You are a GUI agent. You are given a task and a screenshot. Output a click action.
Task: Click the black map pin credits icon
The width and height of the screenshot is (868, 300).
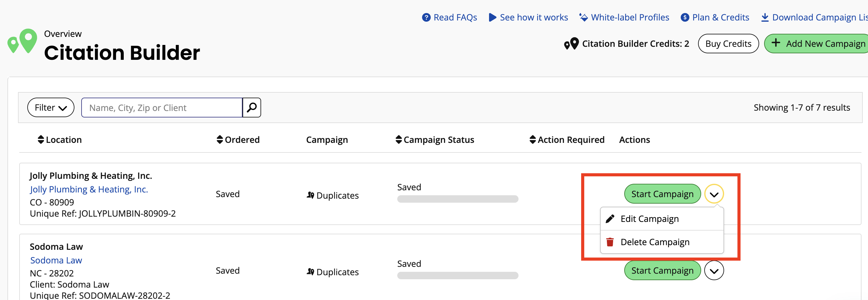571,44
